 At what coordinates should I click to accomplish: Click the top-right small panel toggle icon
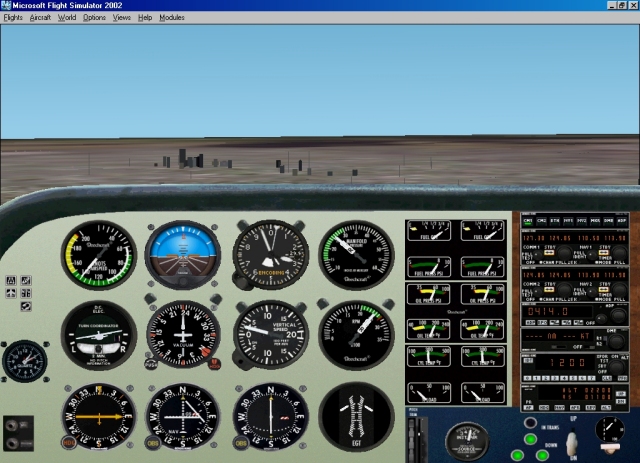click(x=26, y=280)
